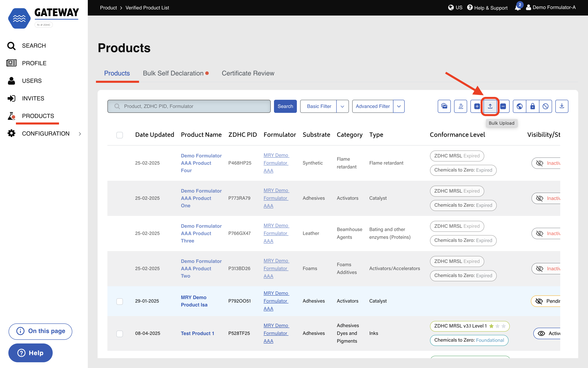The image size is (588, 368).
Task: Click the circle-slash deactivate icon
Action: click(546, 106)
